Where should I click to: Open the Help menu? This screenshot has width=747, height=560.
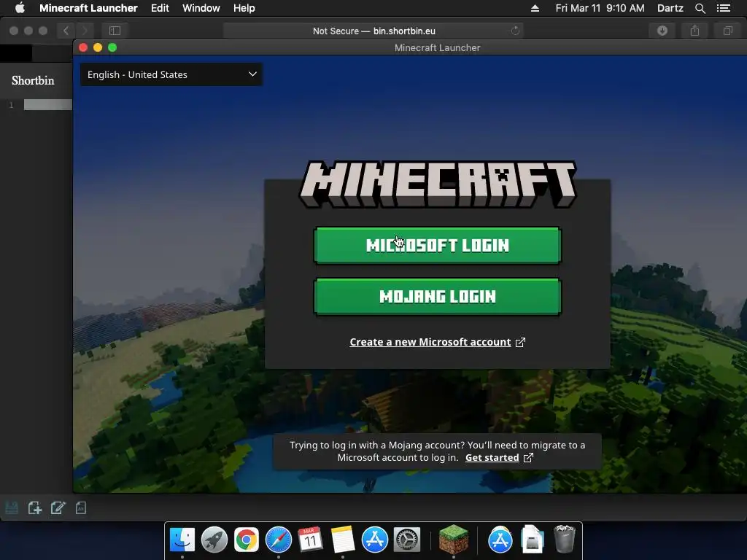(x=244, y=8)
